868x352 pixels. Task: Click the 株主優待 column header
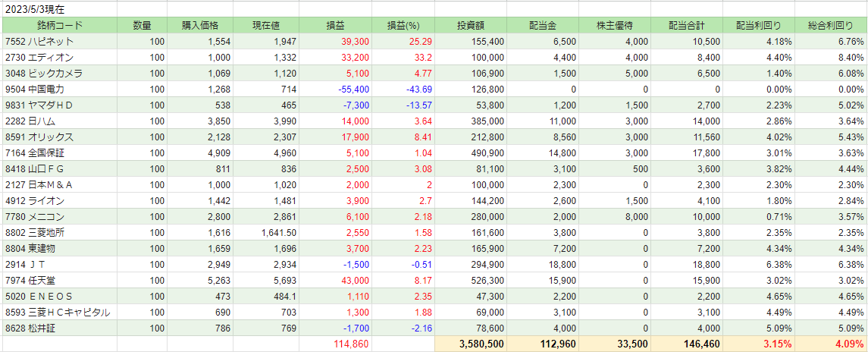[x=615, y=26]
